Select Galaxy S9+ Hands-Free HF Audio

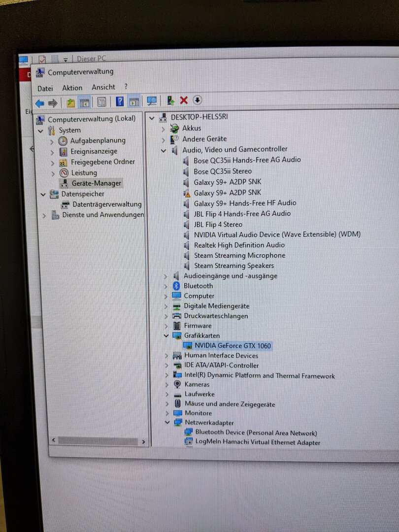tap(245, 203)
